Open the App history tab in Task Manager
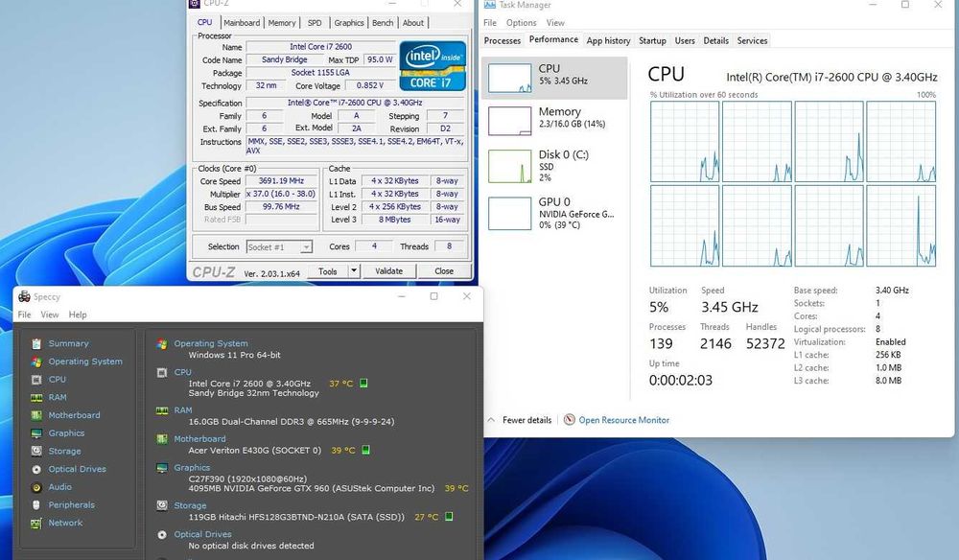The width and height of the screenshot is (959, 560). point(609,40)
